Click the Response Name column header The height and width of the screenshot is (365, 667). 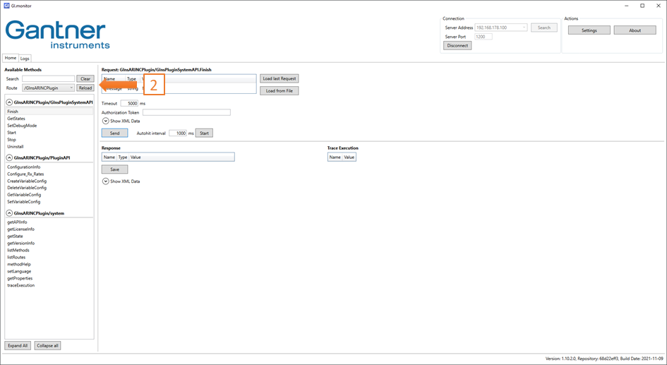(109, 157)
